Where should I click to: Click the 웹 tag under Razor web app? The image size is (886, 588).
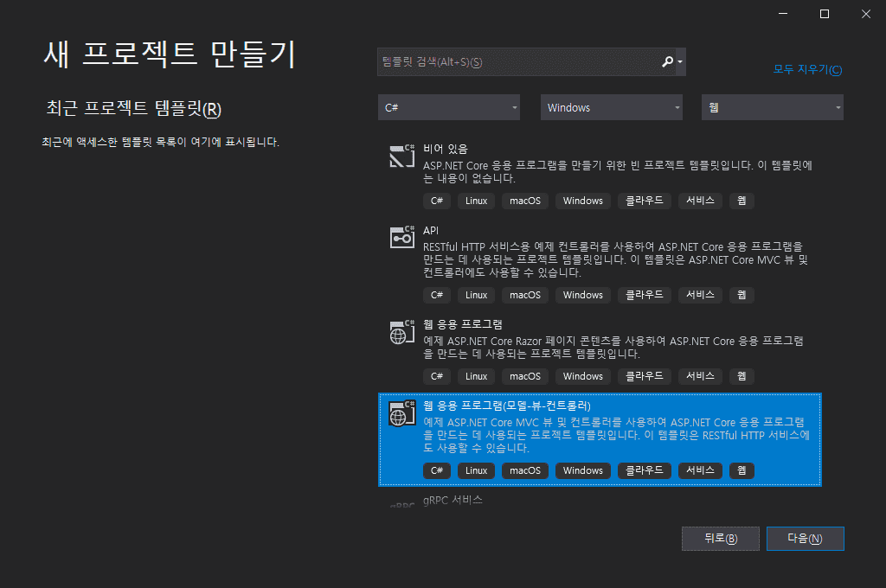coord(742,376)
